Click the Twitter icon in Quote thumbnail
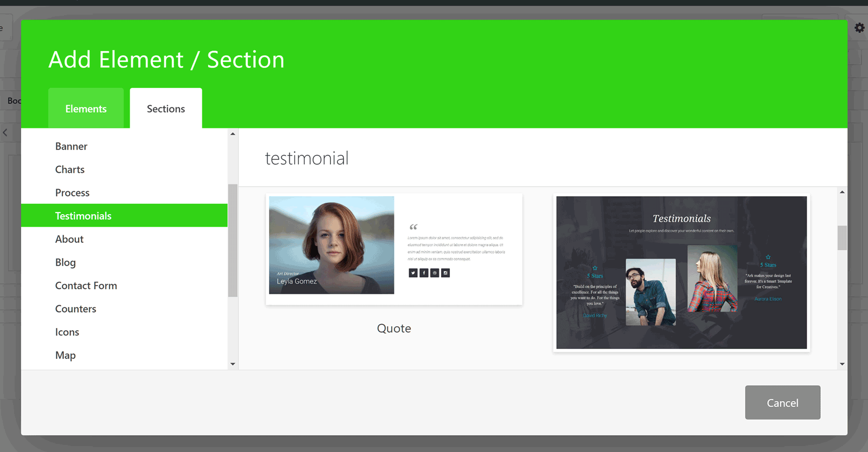The image size is (868, 452). (413, 273)
